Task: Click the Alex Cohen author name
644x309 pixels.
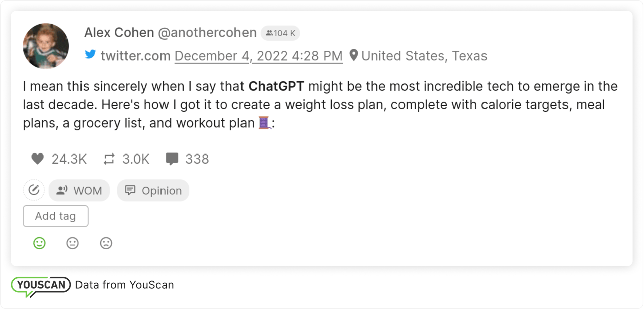Action: tap(119, 33)
